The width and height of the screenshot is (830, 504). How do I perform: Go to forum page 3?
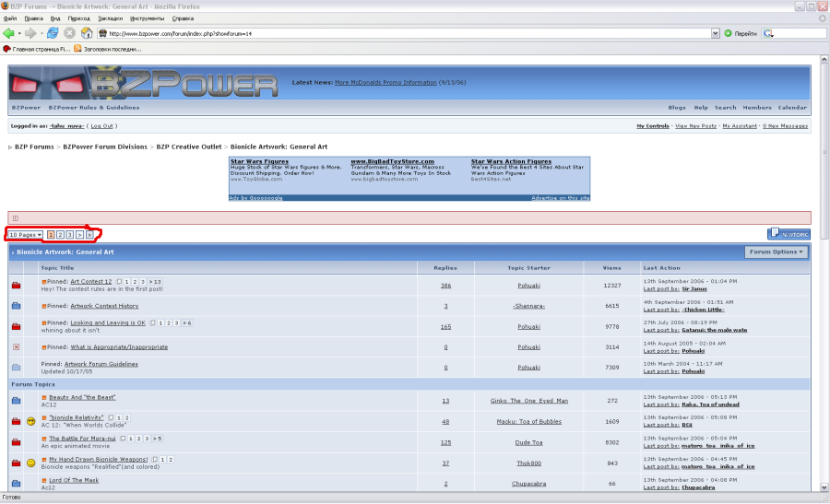[70, 235]
